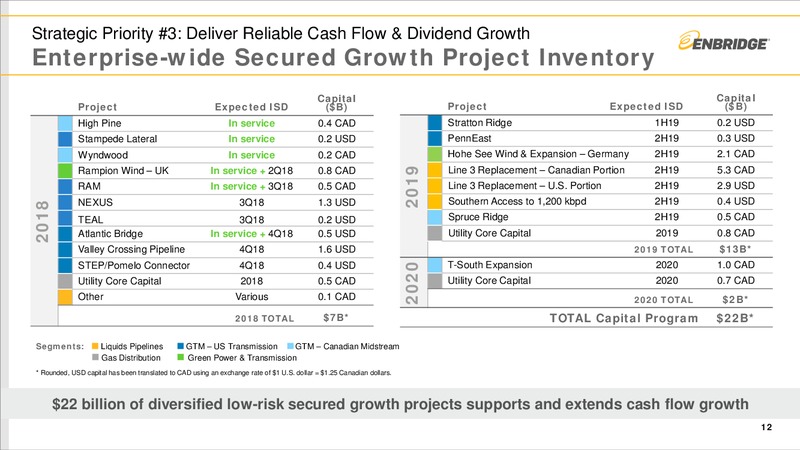The image size is (800, 450).
Task: Select 'Line 3 Replacement – Canadian Portion'
Action: click(536, 170)
